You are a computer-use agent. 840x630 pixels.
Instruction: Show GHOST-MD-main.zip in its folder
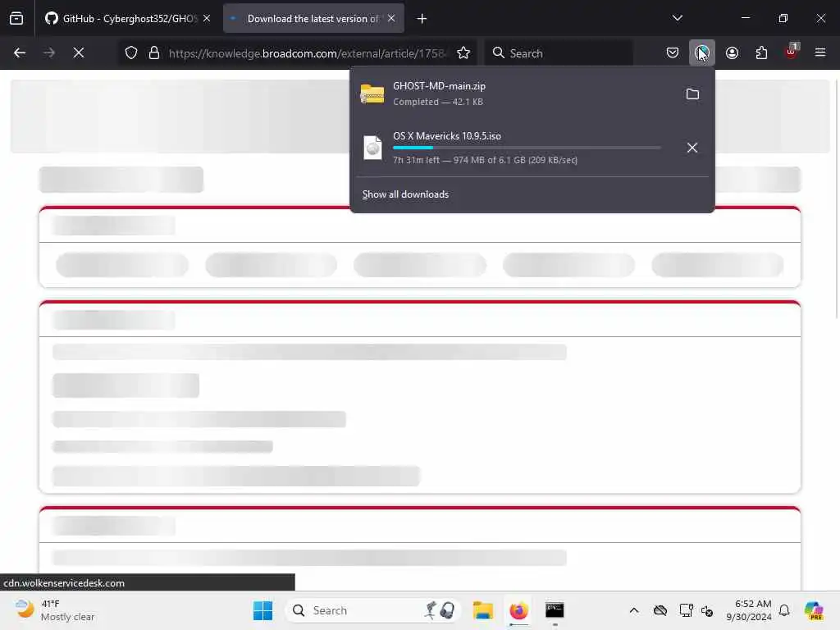click(x=692, y=94)
